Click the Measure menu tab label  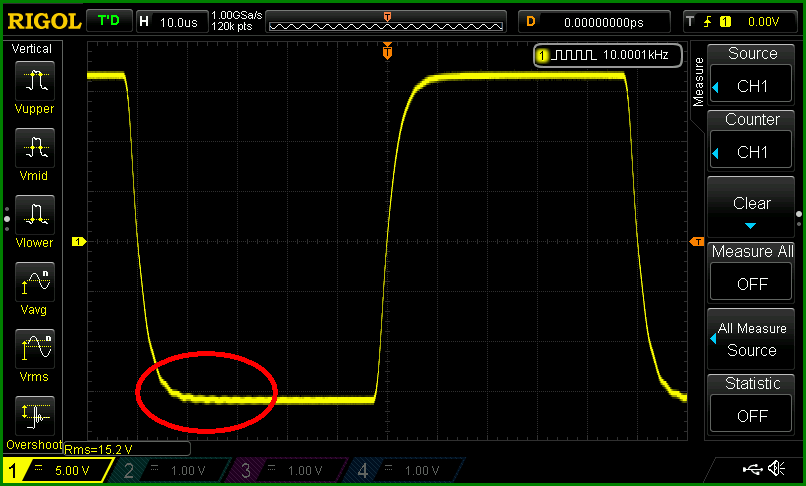[698, 82]
